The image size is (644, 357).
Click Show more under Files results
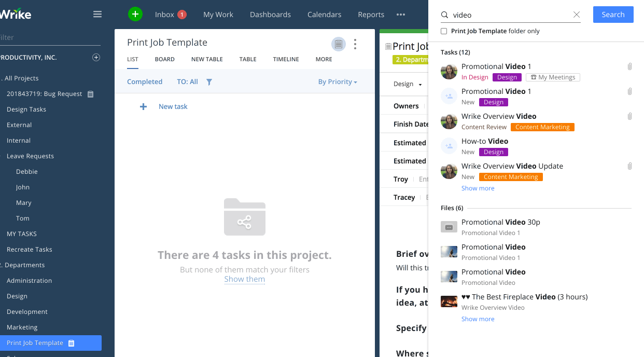pos(478,319)
